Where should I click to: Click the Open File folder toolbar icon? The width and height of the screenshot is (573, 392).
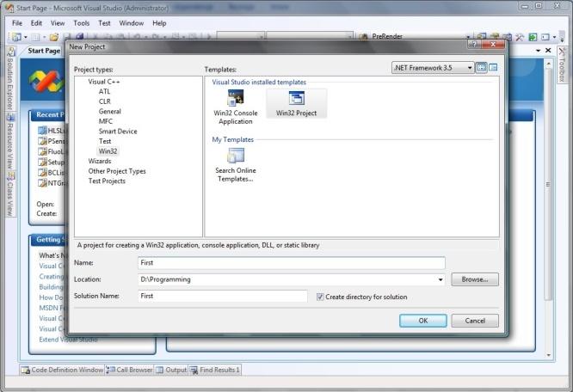coord(54,37)
